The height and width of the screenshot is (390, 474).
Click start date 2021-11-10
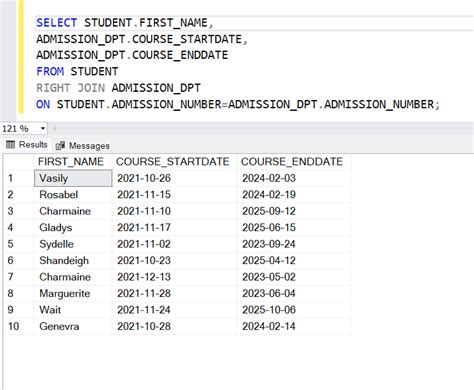point(174,211)
